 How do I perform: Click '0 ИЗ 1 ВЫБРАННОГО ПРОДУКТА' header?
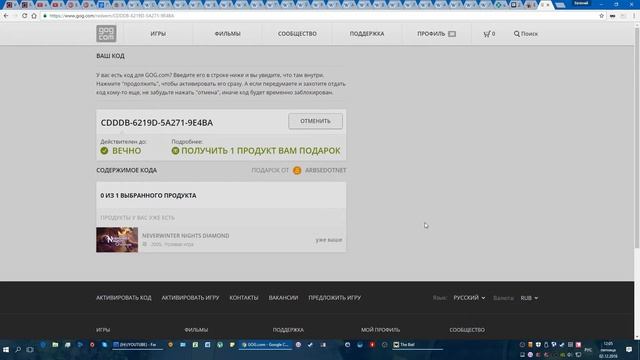[x=148, y=196]
